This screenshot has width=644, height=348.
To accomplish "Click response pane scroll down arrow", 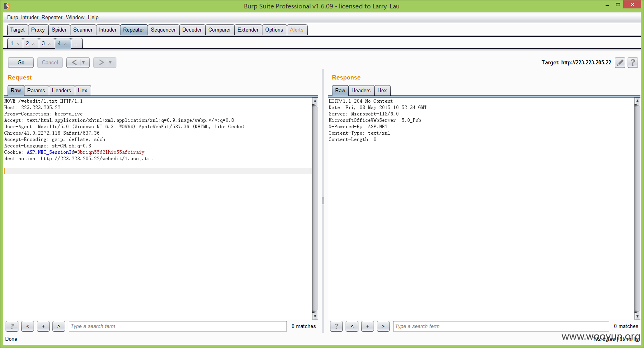I will click(637, 316).
